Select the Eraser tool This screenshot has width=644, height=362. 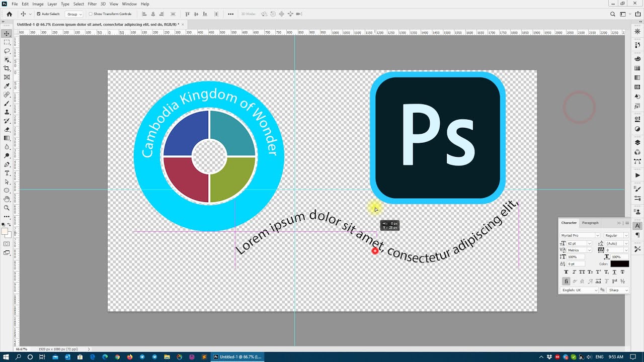click(x=7, y=129)
